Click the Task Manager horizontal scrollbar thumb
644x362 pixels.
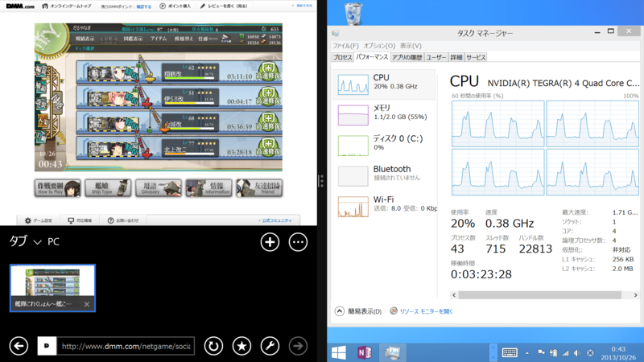tap(539, 295)
